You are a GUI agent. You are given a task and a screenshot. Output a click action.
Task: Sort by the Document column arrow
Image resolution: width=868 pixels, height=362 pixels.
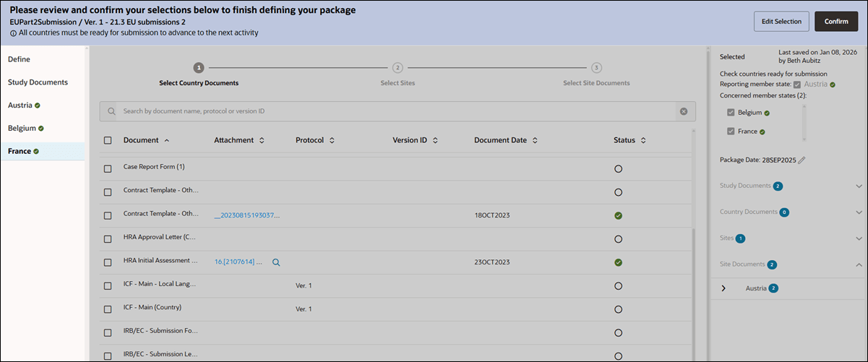click(167, 140)
